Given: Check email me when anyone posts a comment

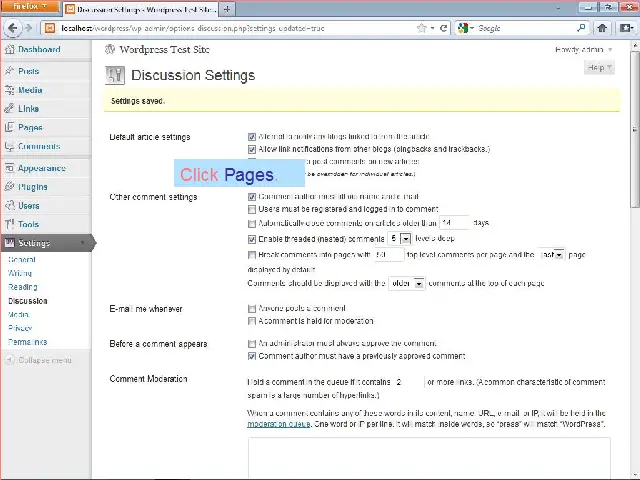Looking at the screenshot, I should click(252, 309).
